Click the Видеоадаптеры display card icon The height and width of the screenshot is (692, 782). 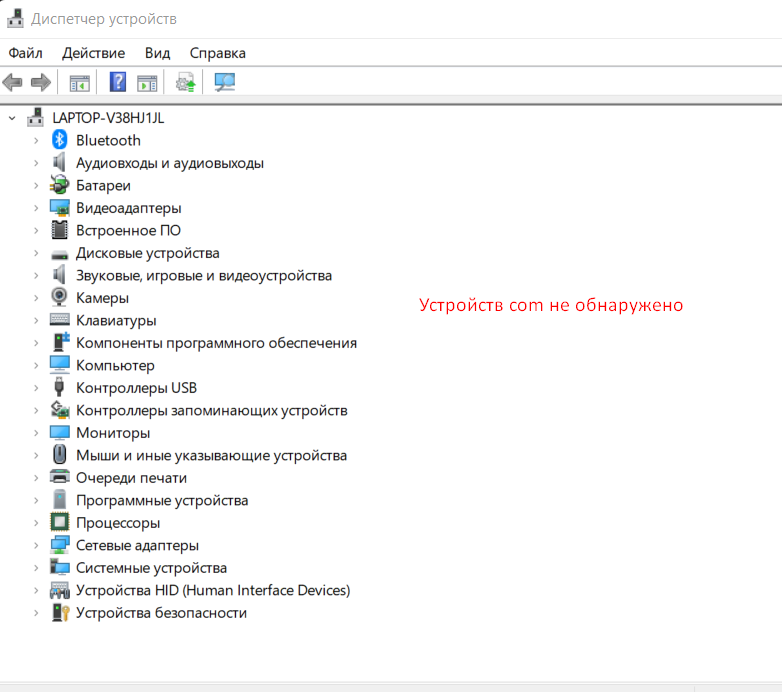(60, 207)
